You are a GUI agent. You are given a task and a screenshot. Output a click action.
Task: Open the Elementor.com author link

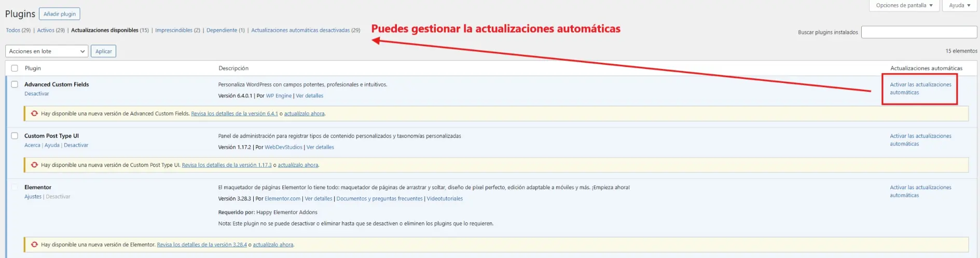282,198
